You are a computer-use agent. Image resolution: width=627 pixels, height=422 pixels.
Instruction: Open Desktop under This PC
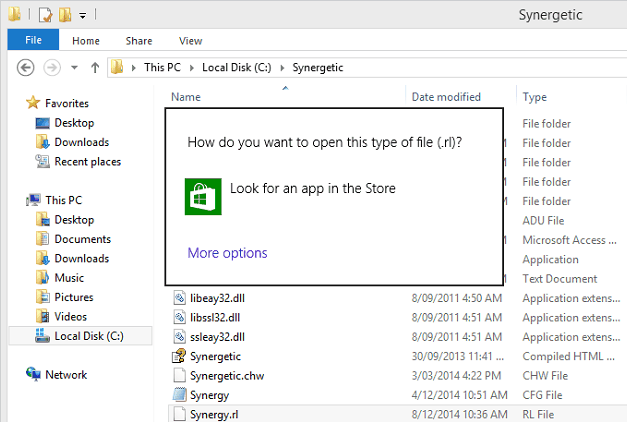(74, 220)
